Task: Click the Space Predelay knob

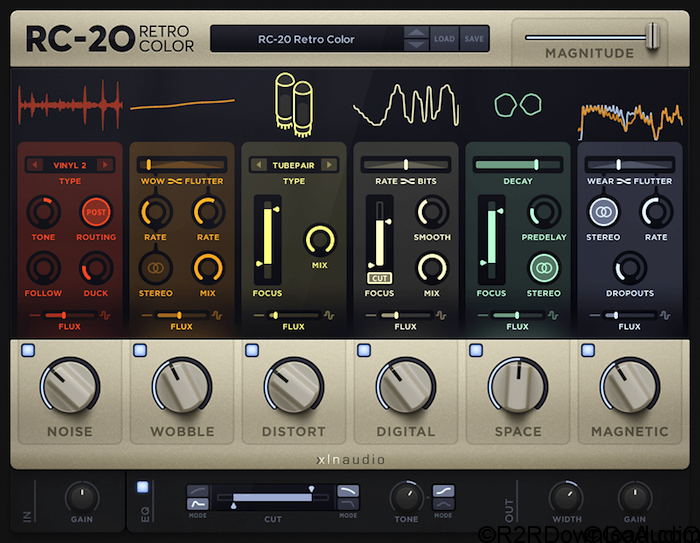Action: click(x=544, y=212)
